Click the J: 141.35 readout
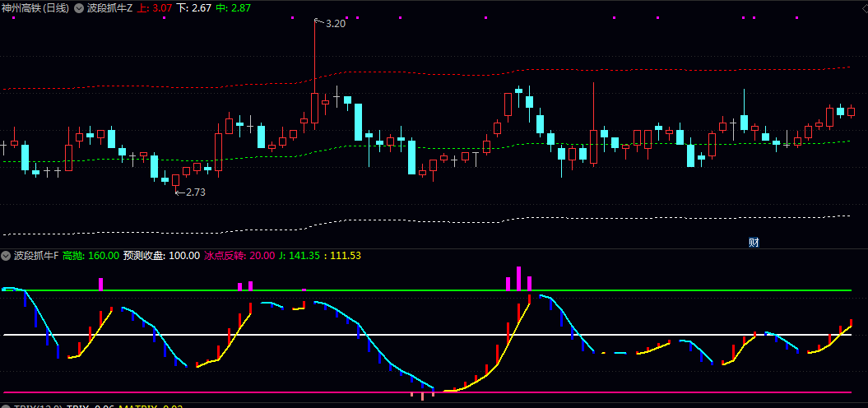Screen dimensions: 868x408 pos(299,255)
